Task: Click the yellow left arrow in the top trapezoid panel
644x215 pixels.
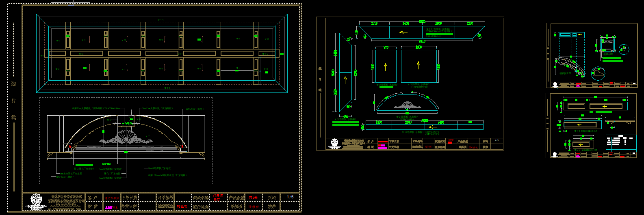Action: 403,32
